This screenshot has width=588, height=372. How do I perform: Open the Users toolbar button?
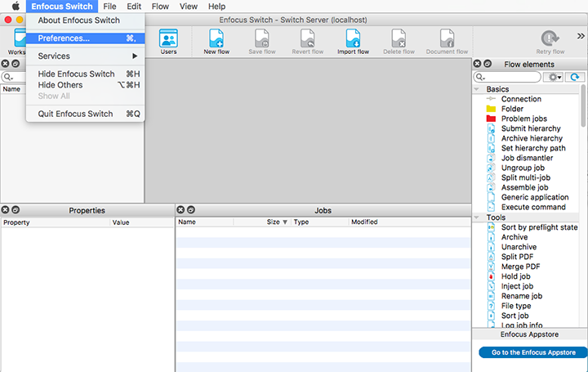[168, 42]
